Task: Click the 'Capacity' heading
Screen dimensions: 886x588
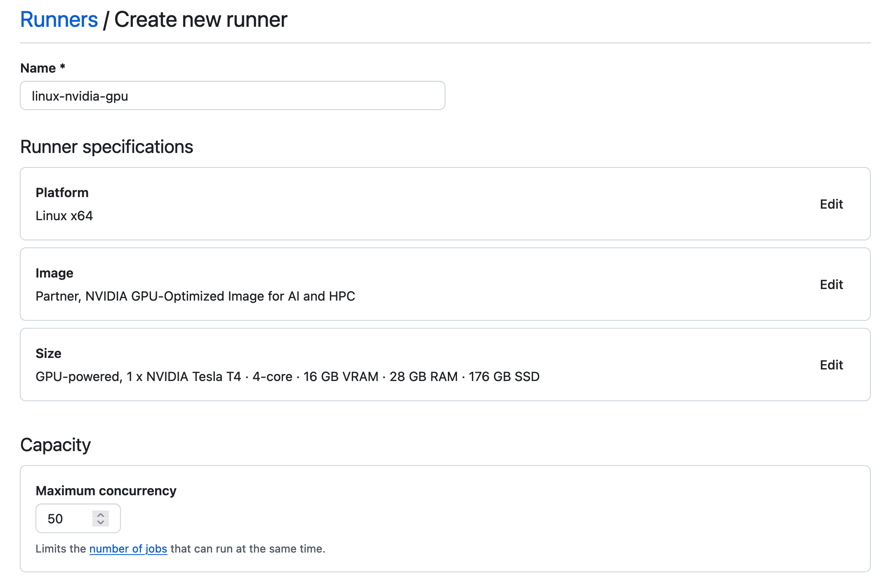Action: pyautogui.click(x=55, y=445)
